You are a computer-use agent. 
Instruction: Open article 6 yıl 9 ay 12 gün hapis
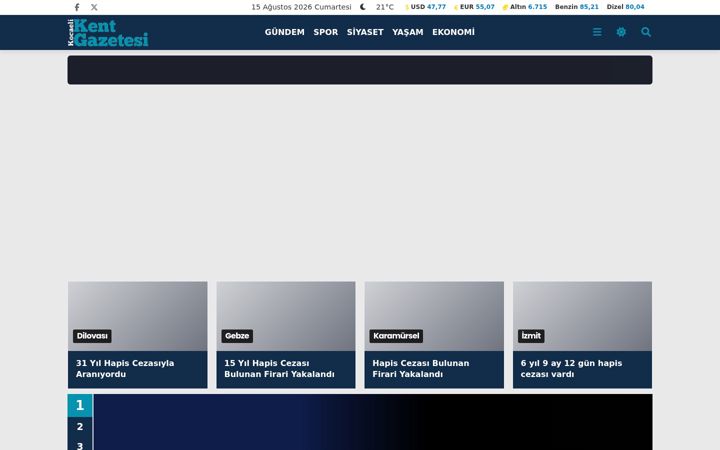tap(571, 369)
